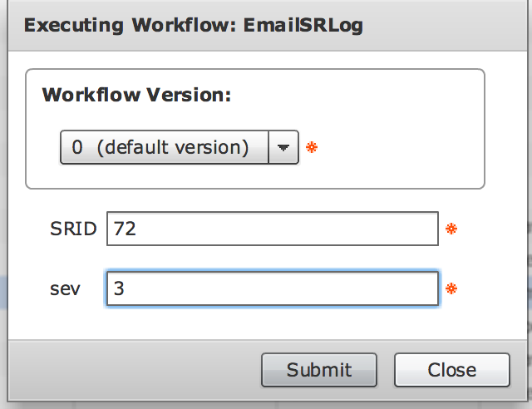Click the 'Workflow Version:' heading
532x409 pixels.
pos(136,95)
